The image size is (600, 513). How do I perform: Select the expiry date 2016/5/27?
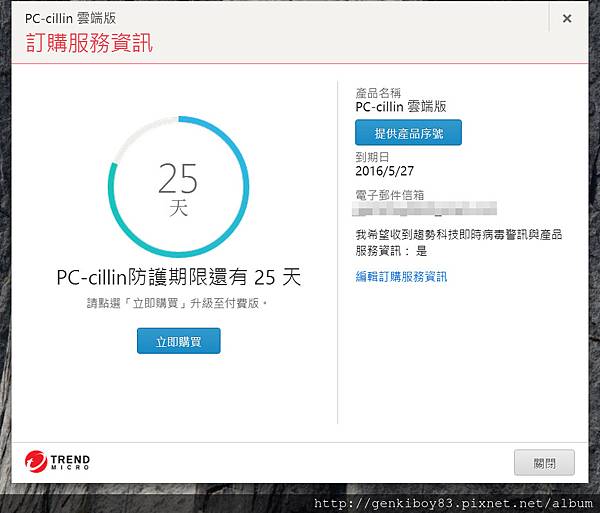(385, 171)
